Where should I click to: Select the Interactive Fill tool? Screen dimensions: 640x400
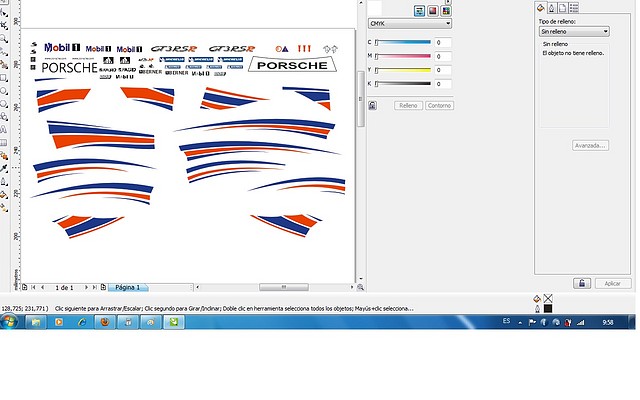pos(4,208)
